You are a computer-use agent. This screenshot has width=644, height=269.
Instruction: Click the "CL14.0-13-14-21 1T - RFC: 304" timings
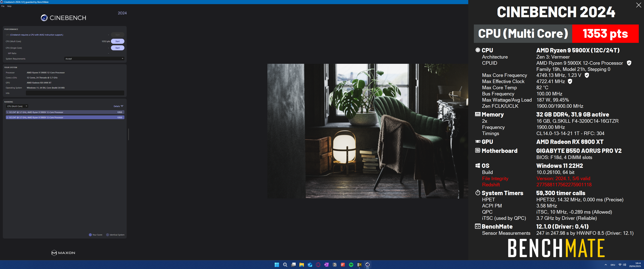pyautogui.click(x=570, y=133)
